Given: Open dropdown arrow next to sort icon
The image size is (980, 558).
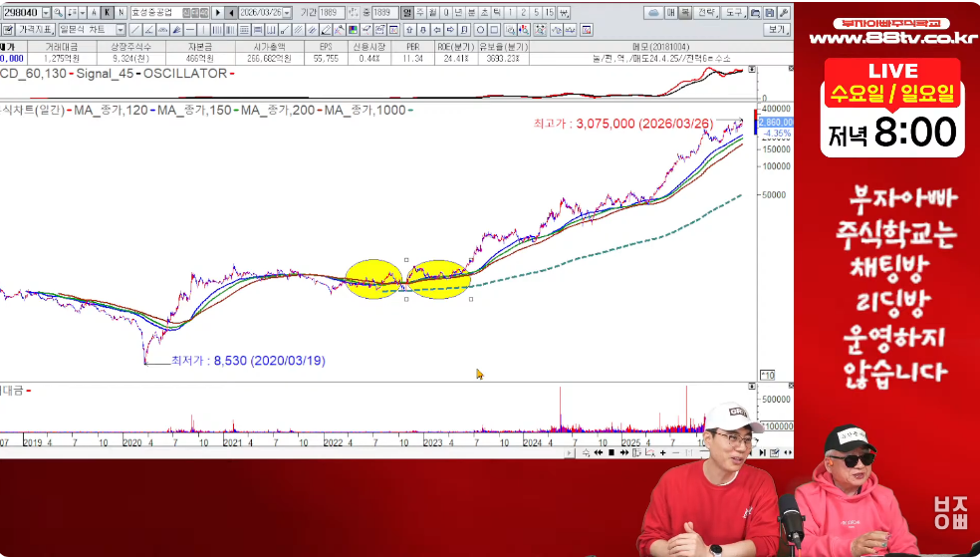Looking at the screenshot, I should coord(82,13).
